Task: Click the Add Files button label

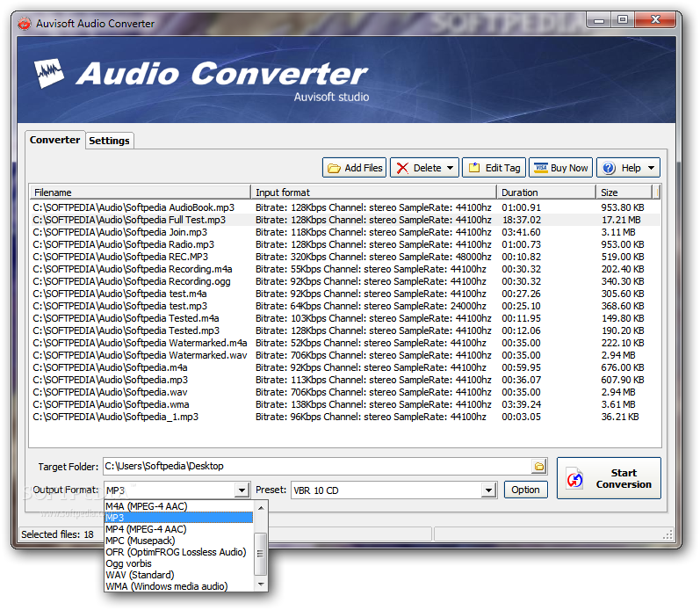Action: 364,168
